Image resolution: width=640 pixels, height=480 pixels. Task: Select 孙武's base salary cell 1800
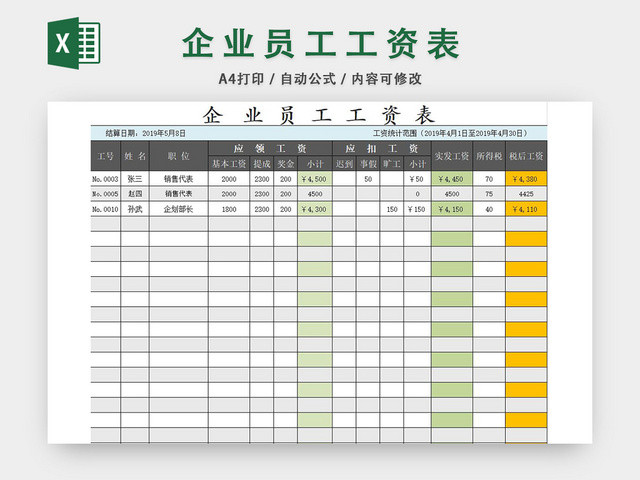(x=229, y=209)
